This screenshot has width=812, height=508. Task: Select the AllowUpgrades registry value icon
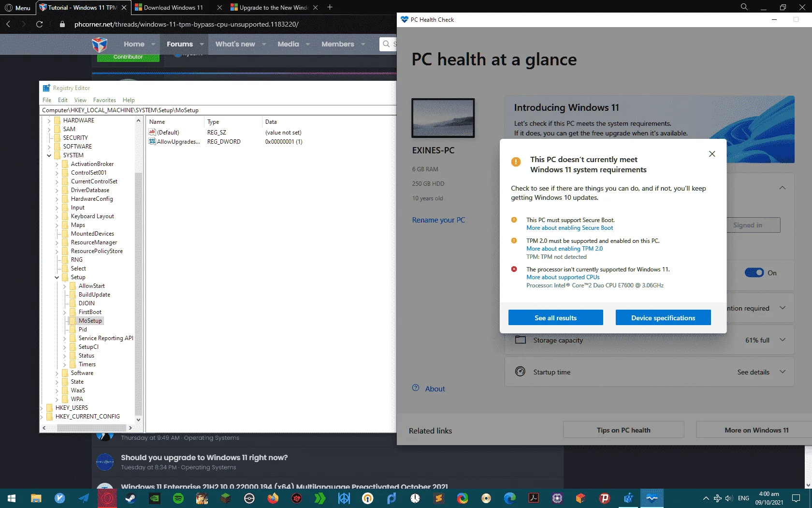tap(152, 141)
